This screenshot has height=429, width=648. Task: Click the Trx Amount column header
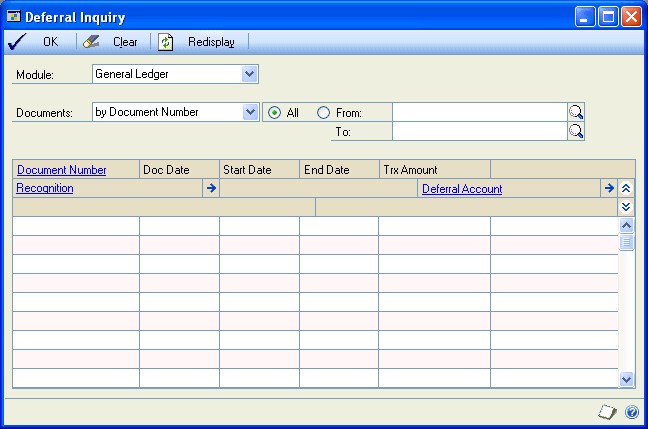[435, 169]
